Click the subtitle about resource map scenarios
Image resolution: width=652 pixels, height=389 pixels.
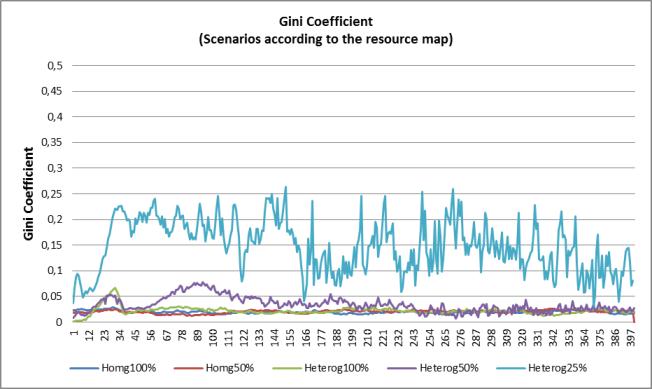click(326, 39)
